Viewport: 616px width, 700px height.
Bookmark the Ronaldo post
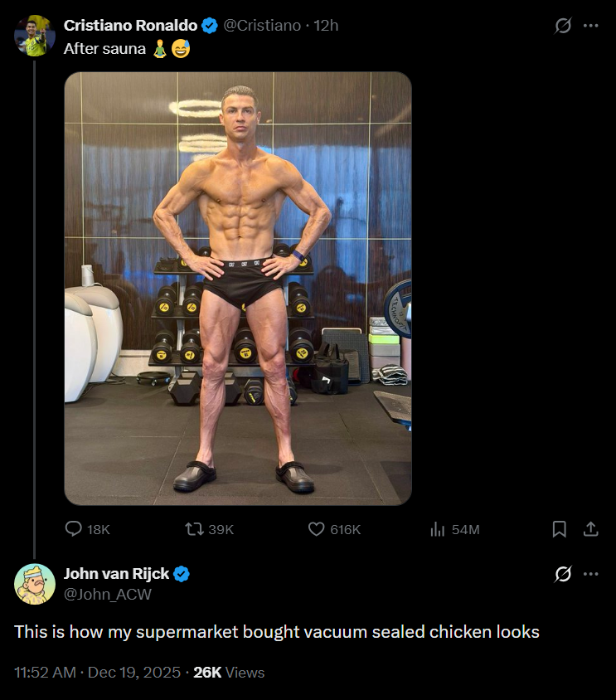pyautogui.click(x=560, y=529)
